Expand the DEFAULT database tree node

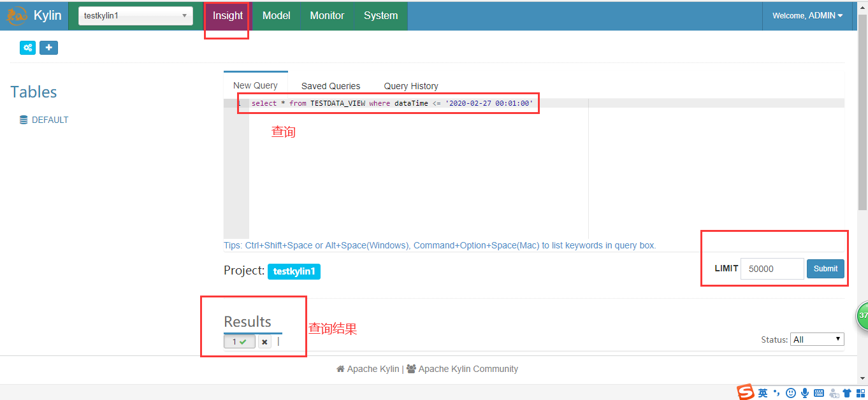[x=50, y=120]
